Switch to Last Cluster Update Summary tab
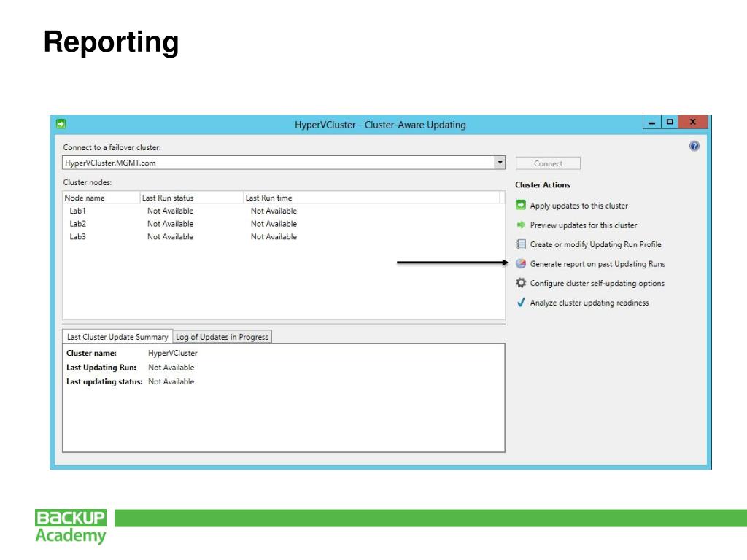 117,337
